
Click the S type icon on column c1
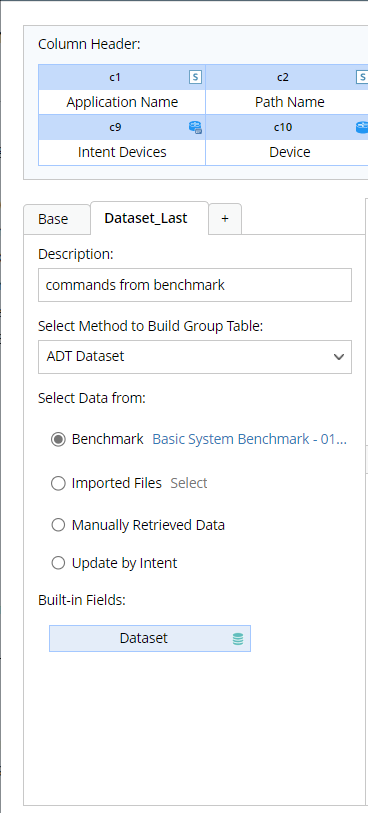pyautogui.click(x=195, y=77)
